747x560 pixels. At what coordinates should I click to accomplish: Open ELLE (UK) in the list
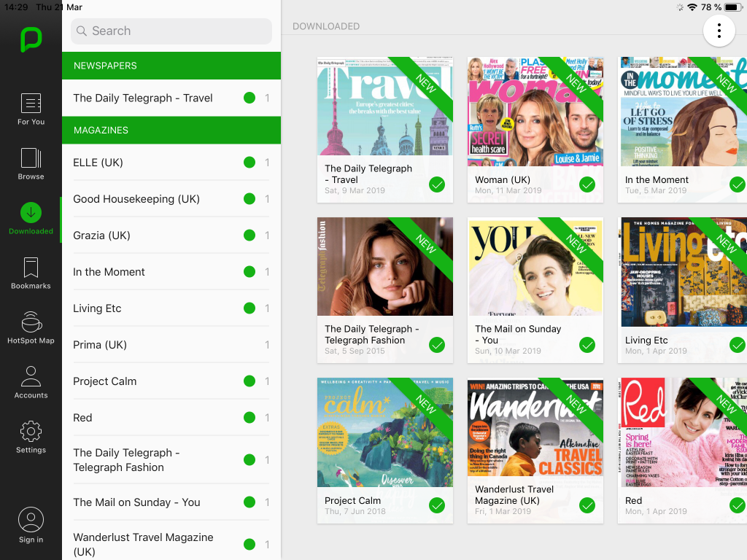click(x=171, y=163)
